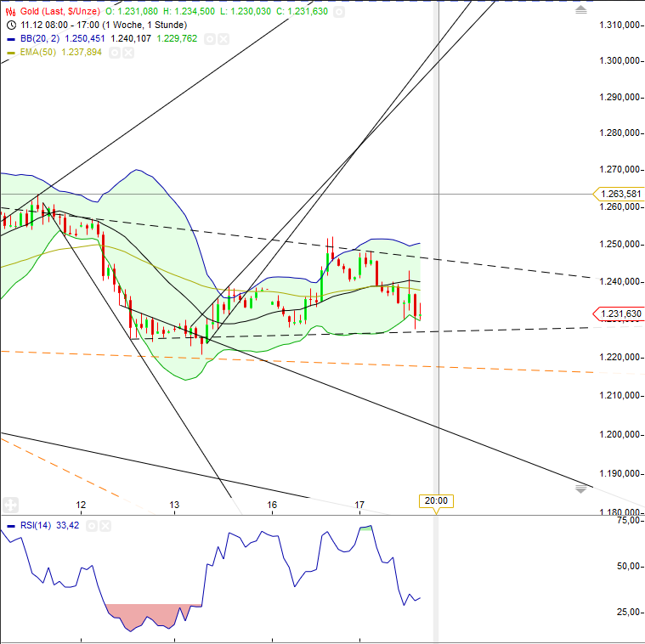Click the 1.200,000 price axis label

[x=620, y=435]
